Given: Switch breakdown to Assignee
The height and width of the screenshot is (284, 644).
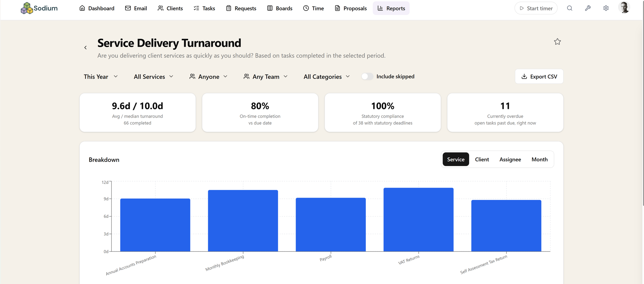Looking at the screenshot, I should coord(510,159).
